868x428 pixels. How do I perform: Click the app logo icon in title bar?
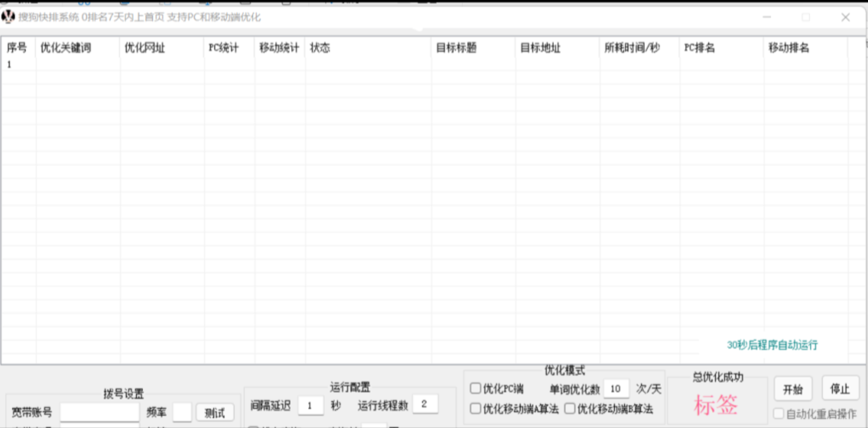pyautogui.click(x=8, y=17)
